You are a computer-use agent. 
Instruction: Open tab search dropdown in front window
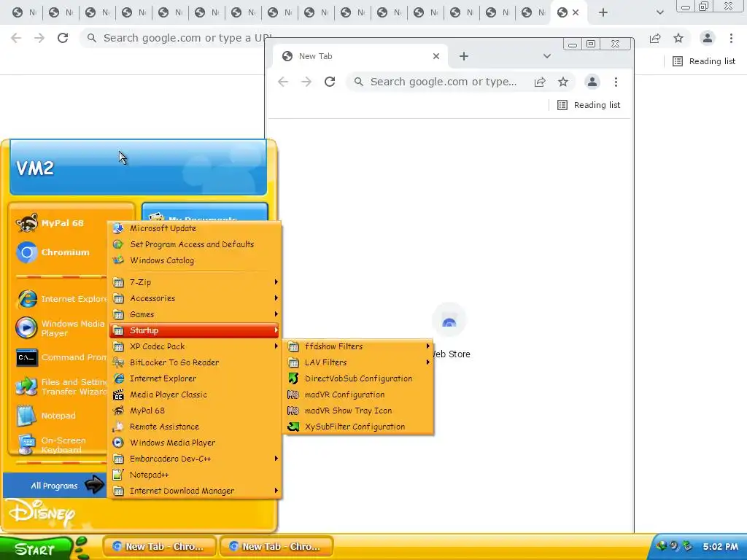coord(547,56)
